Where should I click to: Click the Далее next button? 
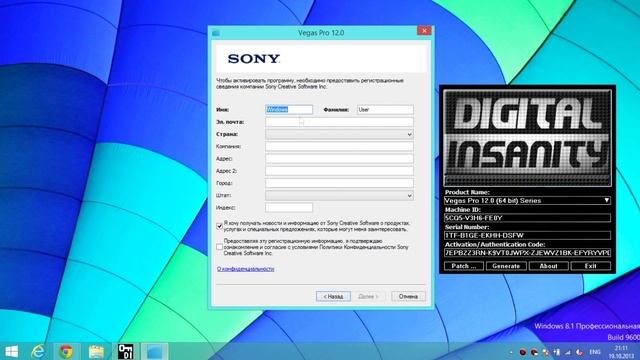click(368, 296)
